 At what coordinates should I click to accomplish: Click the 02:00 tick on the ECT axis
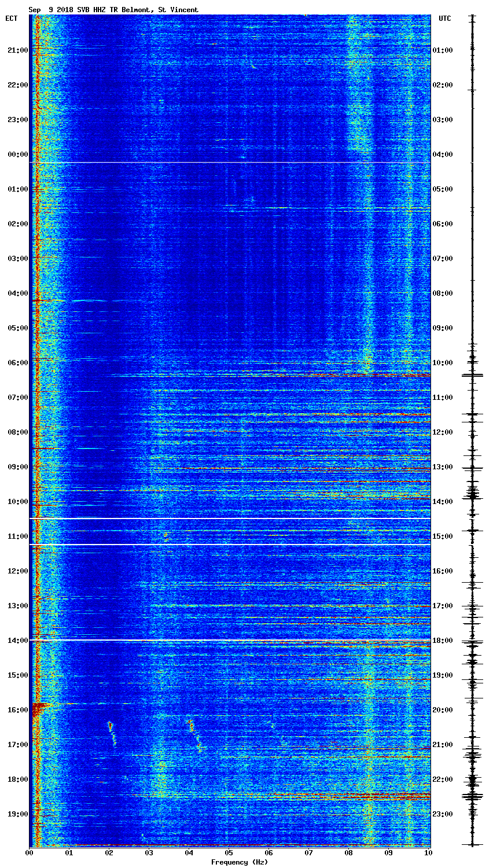17,224
